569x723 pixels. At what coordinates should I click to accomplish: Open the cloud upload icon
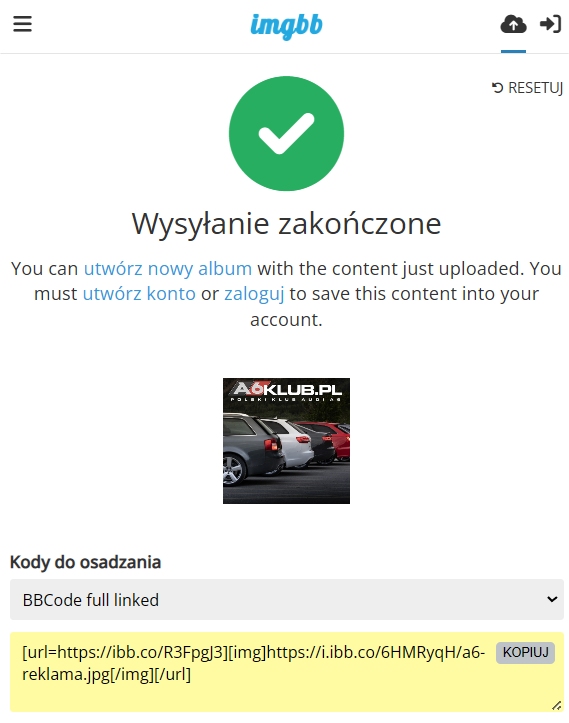(x=513, y=24)
